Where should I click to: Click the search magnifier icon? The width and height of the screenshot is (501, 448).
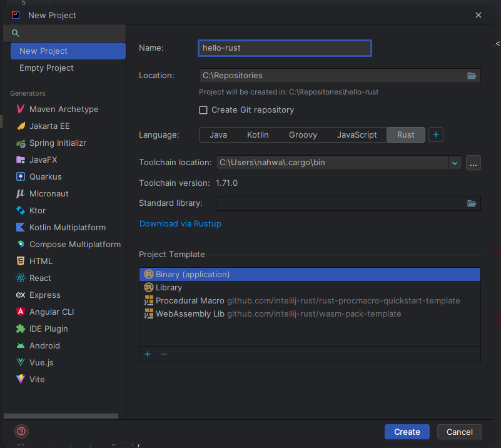[15, 33]
